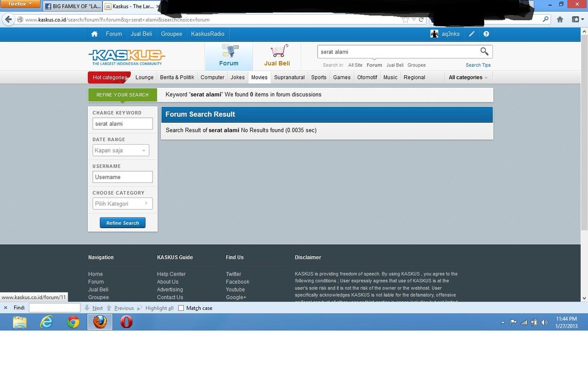Click the Username input field

tap(123, 177)
